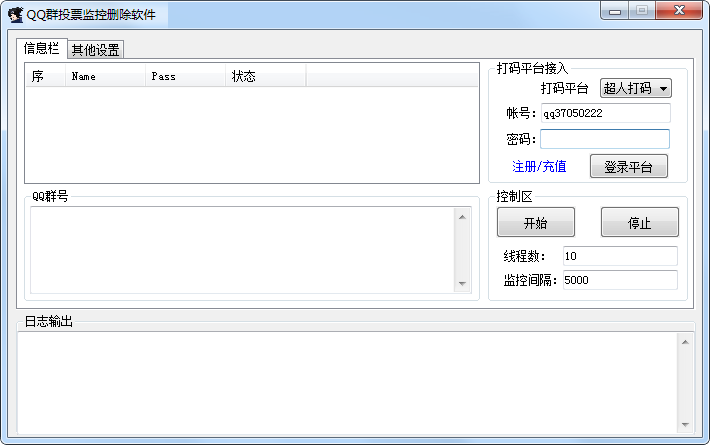Click 日志输出 scrollbar up arrow
This screenshot has width=710, height=445.
pyautogui.click(x=685, y=342)
